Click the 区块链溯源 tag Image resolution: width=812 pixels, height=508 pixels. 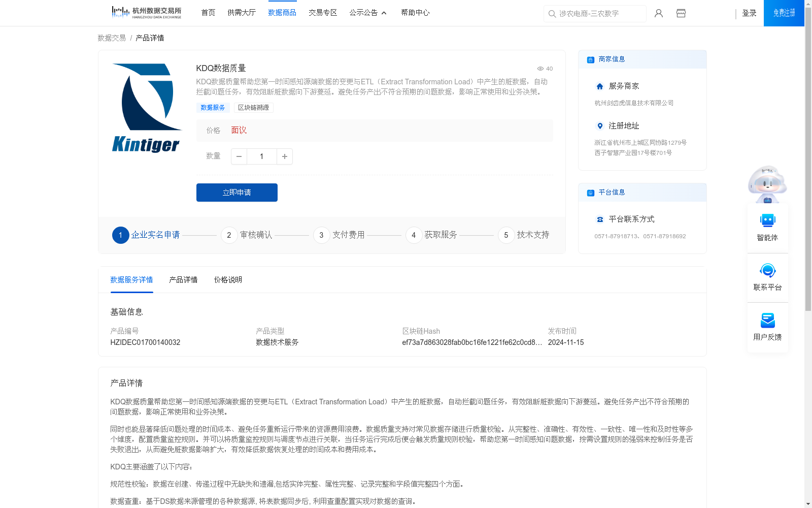(254, 108)
